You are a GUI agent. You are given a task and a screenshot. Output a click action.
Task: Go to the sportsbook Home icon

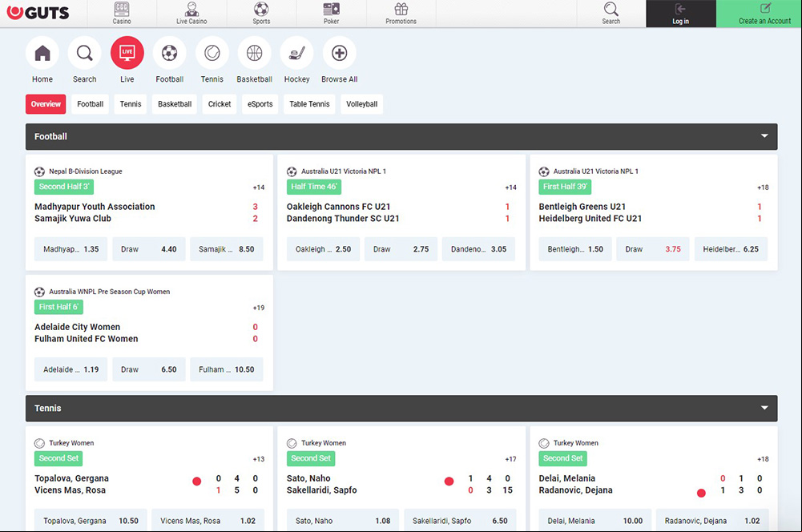[x=42, y=53]
